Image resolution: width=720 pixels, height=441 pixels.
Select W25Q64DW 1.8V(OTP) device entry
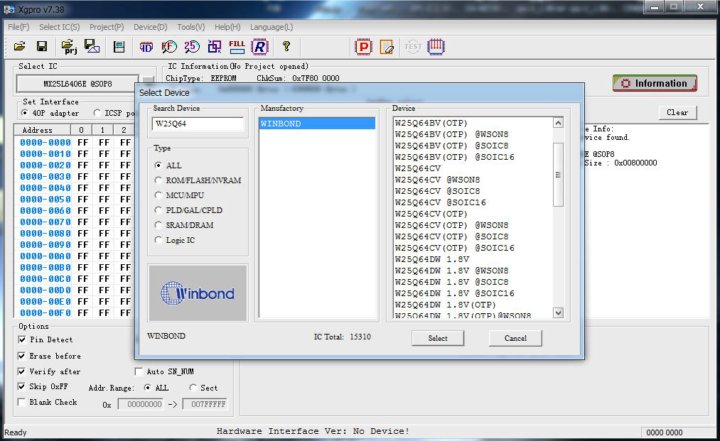coord(445,305)
